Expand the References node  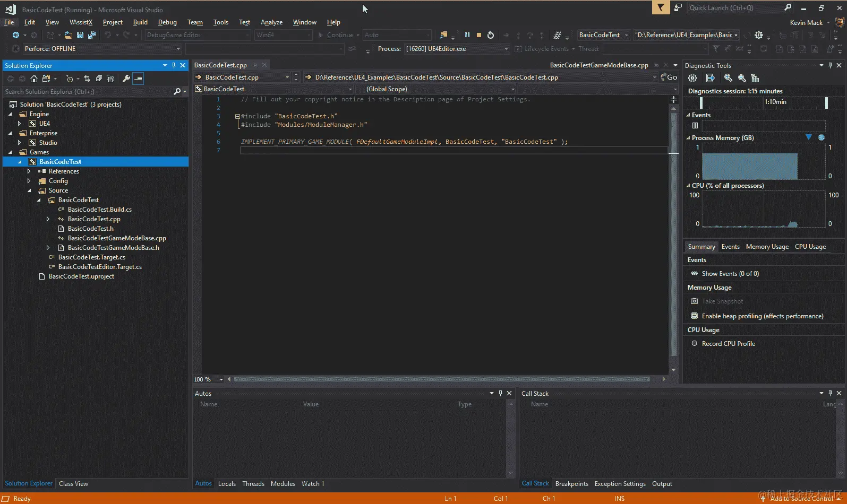point(29,171)
